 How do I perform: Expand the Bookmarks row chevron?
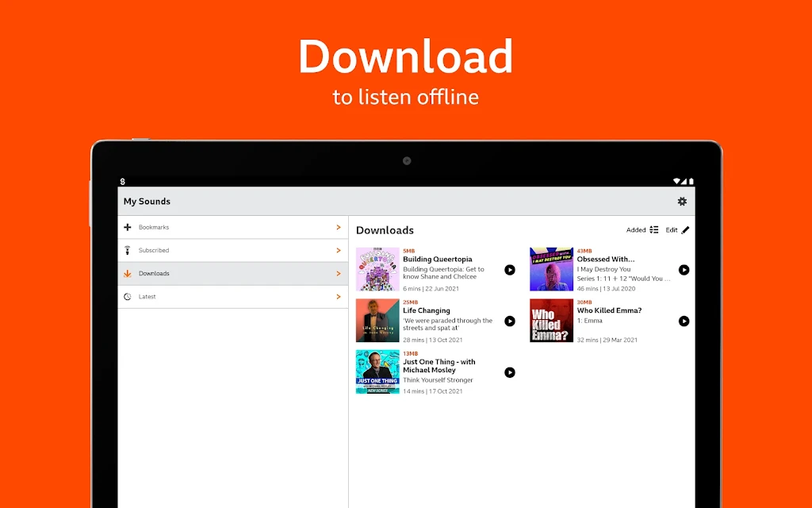click(338, 227)
